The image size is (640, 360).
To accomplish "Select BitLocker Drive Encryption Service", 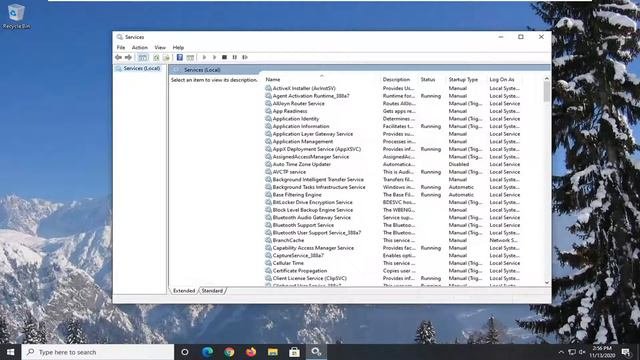I will point(312,202).
